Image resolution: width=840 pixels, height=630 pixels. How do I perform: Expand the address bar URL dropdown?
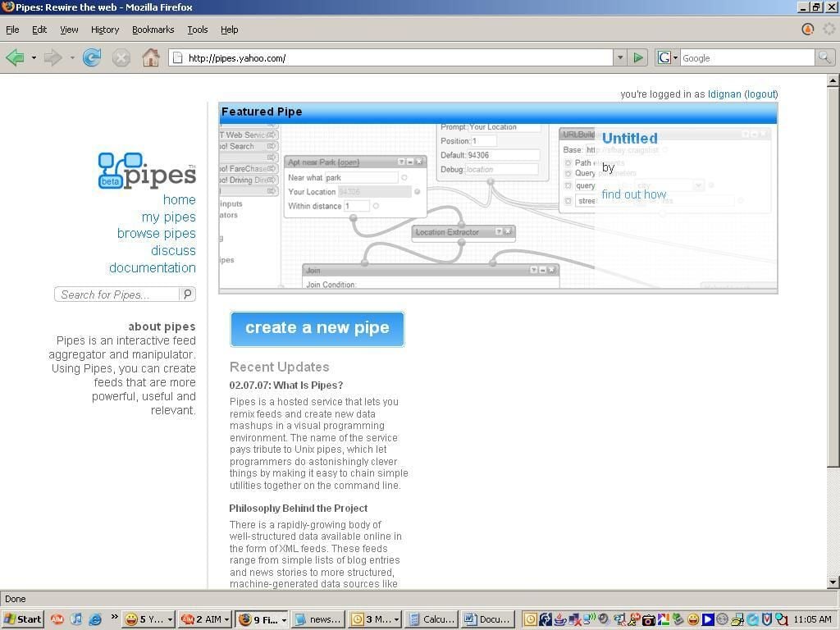click(x=620, y=57)
